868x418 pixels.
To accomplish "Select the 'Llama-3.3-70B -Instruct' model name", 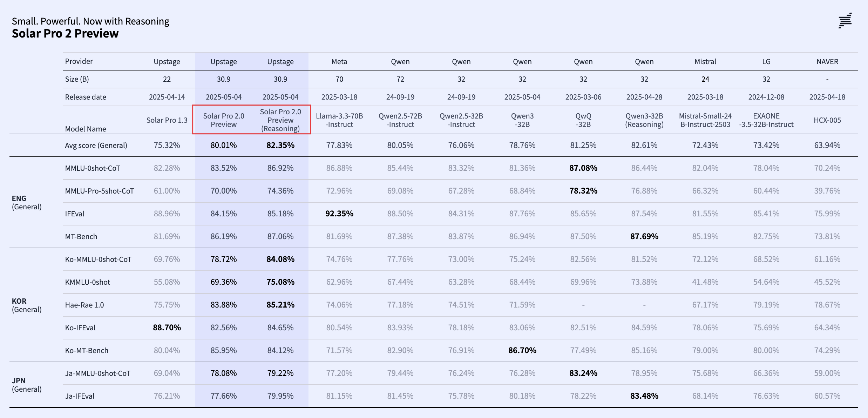I will point(339,120).
